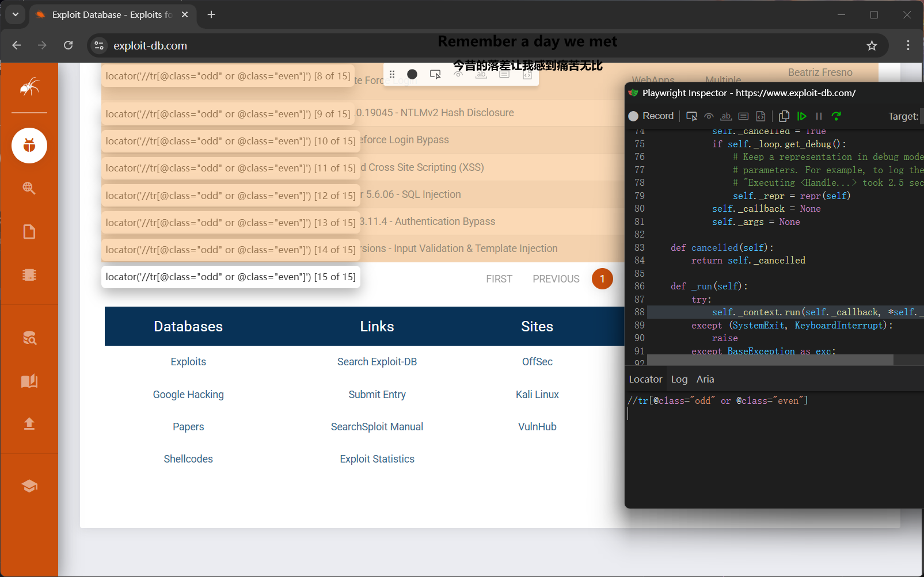The width and height of the screenshot is (924, 577).
Task: Switch to the Log tab in Inspector
Action: click(x=679, y=379)
